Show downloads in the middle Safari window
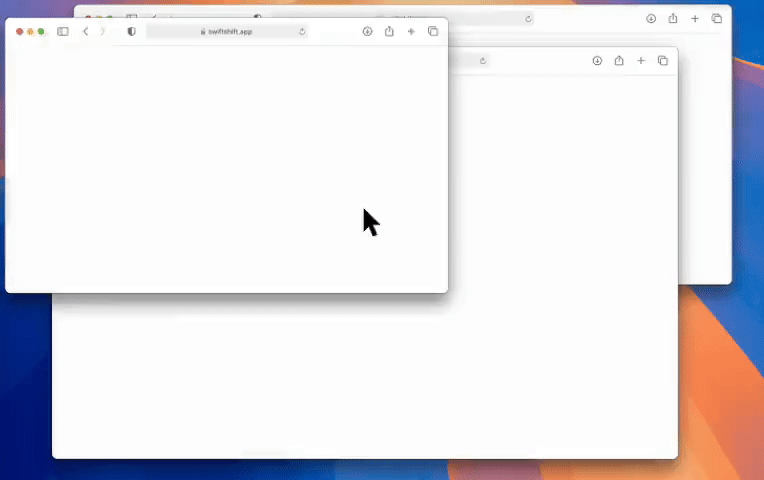Image resolution: width=764 pixels, height=480 pixels. pos(597,61)
